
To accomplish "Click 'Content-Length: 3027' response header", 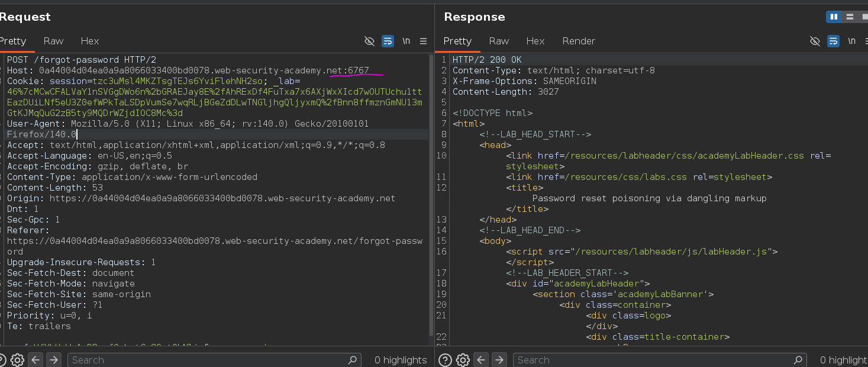I will tap(506, 92).
